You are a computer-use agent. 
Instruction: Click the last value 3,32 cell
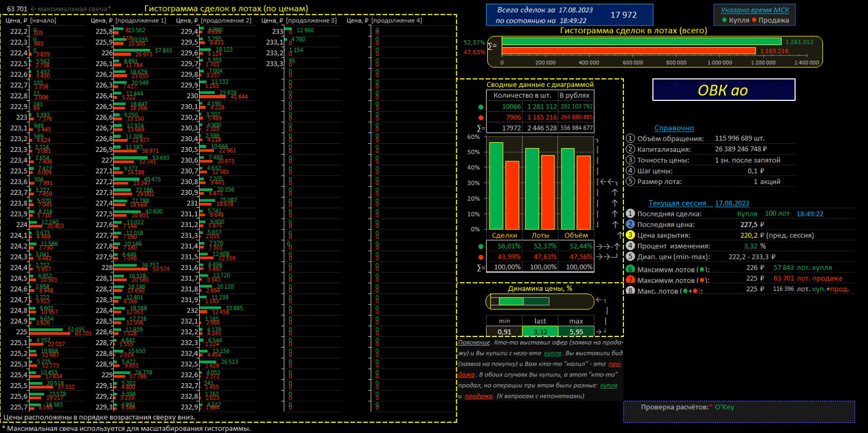[x=540, y=332]
